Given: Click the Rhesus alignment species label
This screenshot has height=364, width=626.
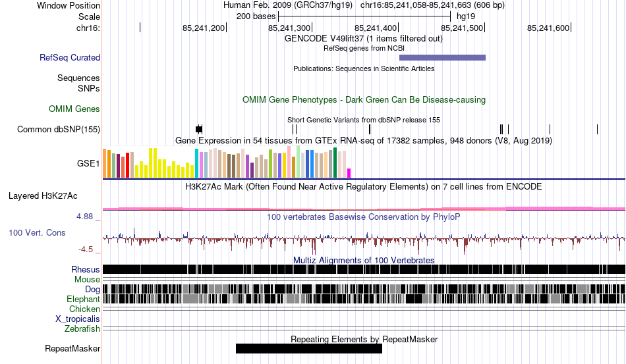Looking at the screenshot, I should pos(85,269).
